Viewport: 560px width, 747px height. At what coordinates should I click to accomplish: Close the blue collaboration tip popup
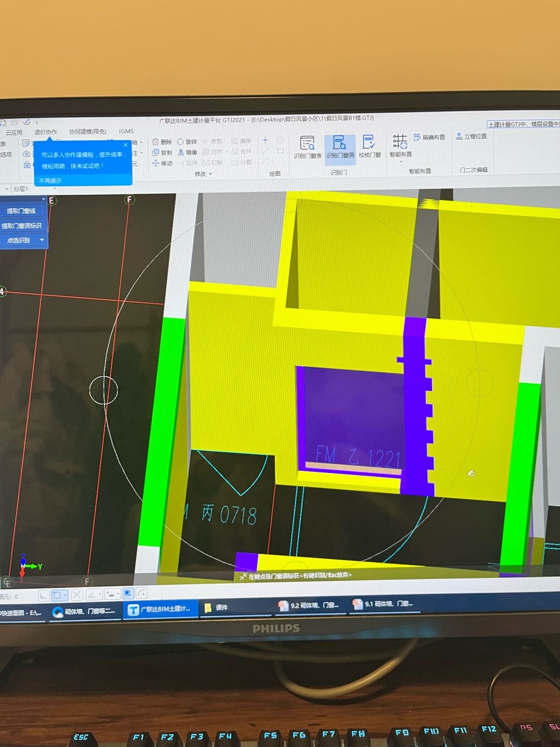coord(125,145)
